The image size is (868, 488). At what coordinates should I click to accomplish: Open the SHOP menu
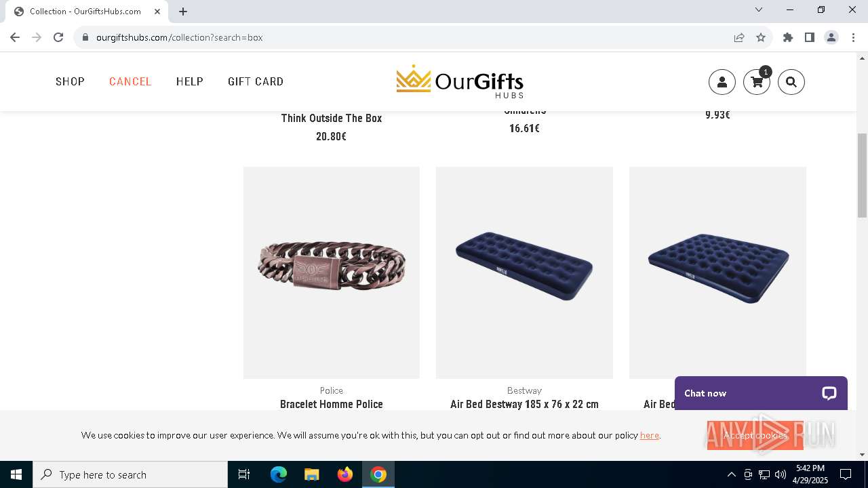coord(70,81)
